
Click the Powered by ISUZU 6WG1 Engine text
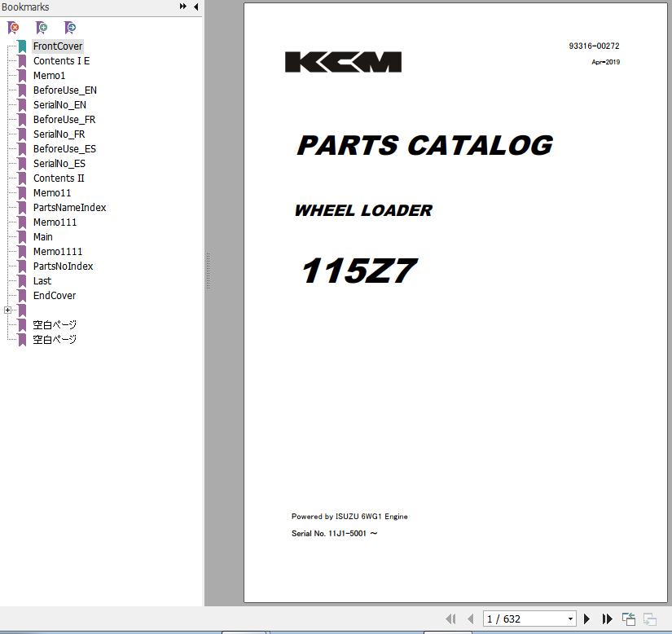point(349,517)
